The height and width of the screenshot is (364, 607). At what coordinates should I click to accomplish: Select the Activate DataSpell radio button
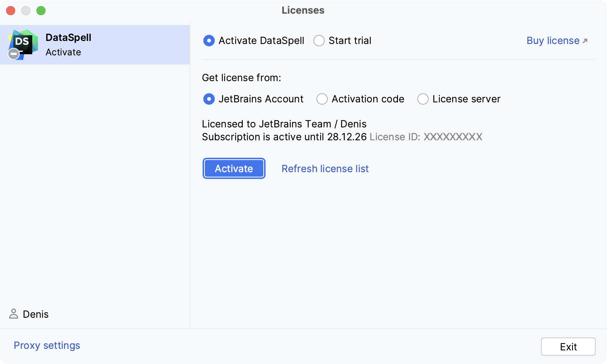[209, 41]
